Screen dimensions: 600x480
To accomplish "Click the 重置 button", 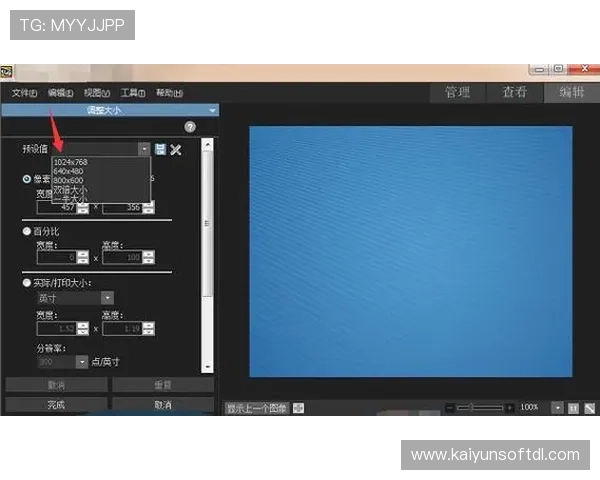I will pyautogui.click(x=163, y=385).
